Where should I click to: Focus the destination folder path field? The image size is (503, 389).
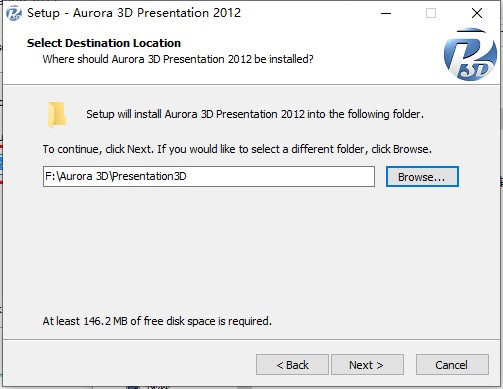tap(209, 177)
